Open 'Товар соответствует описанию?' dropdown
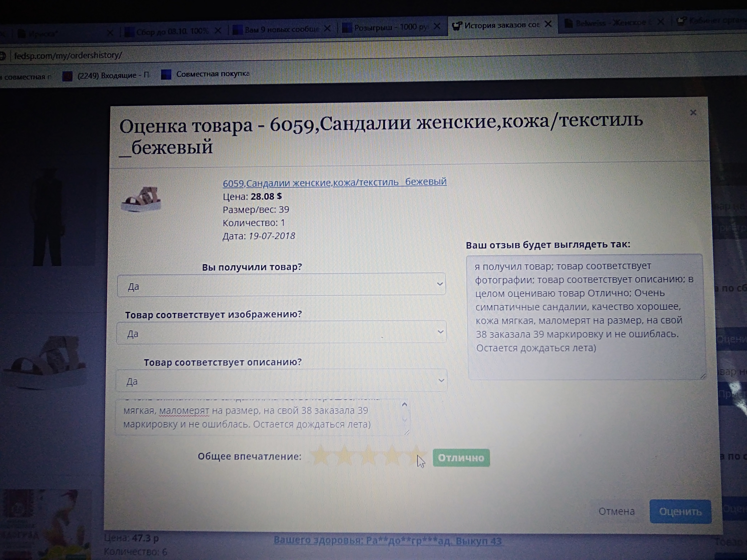Screen dimensions: 747x560 [x=281, y=380]
